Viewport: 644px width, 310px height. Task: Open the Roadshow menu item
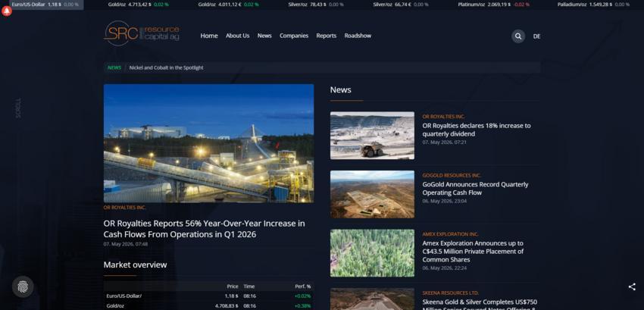click(358, 36)
